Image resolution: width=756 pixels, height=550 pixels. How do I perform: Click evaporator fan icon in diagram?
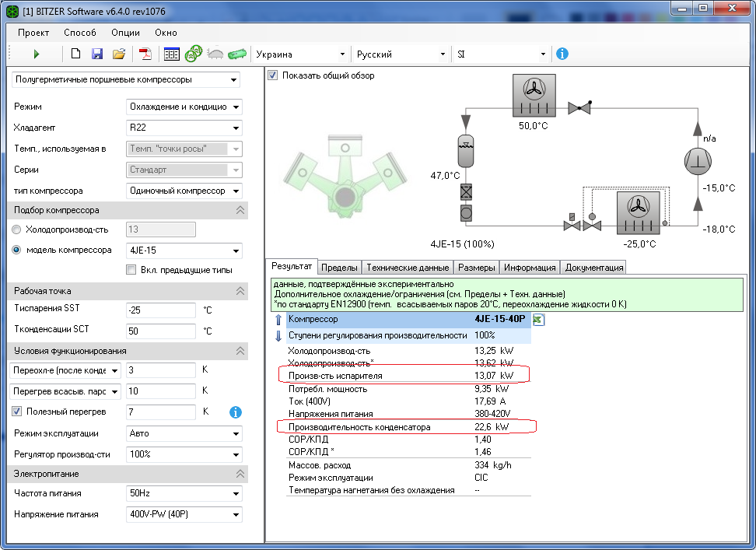(x=639, y=212)
